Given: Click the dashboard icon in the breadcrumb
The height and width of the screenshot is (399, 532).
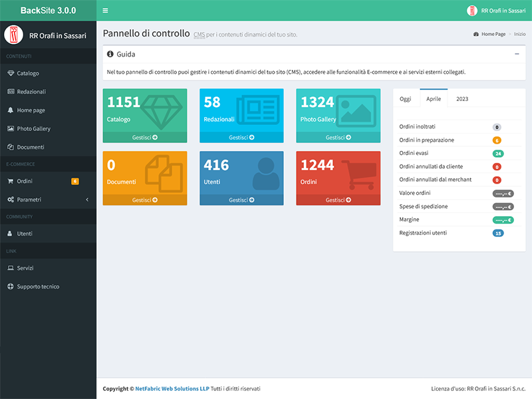Looking at the screenshot, I should coord(476,34).
